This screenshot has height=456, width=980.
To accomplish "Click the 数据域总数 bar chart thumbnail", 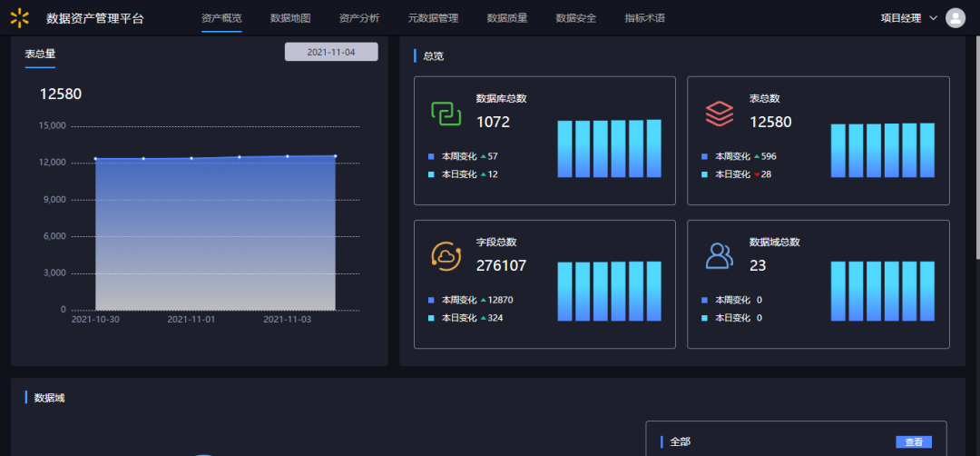I will (883, 291).
